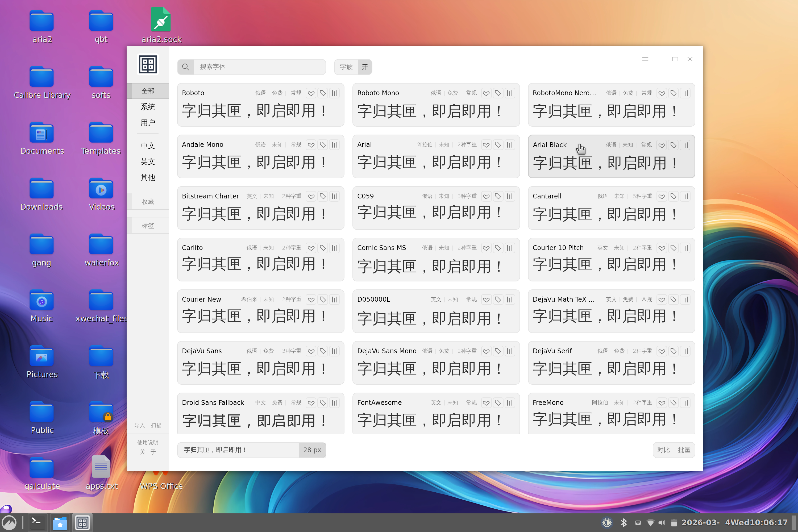This screenshot has height=532, width=798.
Task: Click the font manager logo above the sidebar
Action: [x=148, y=64]
